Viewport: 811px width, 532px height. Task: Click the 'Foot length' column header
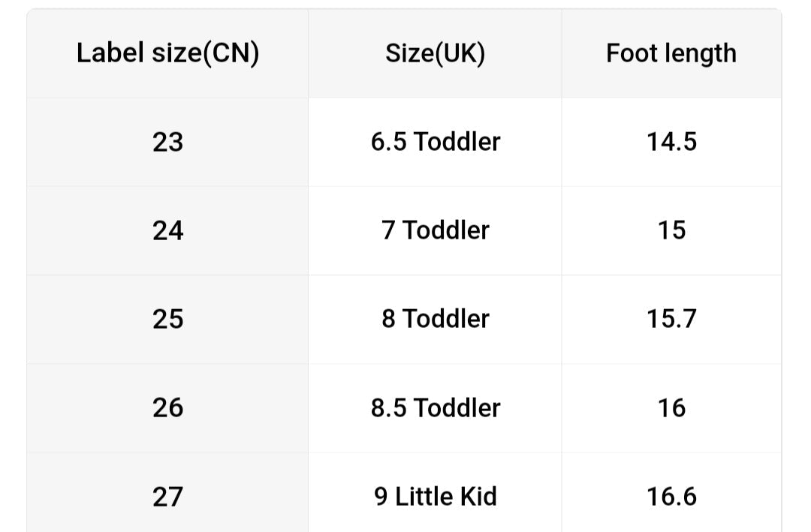(671, 53)
